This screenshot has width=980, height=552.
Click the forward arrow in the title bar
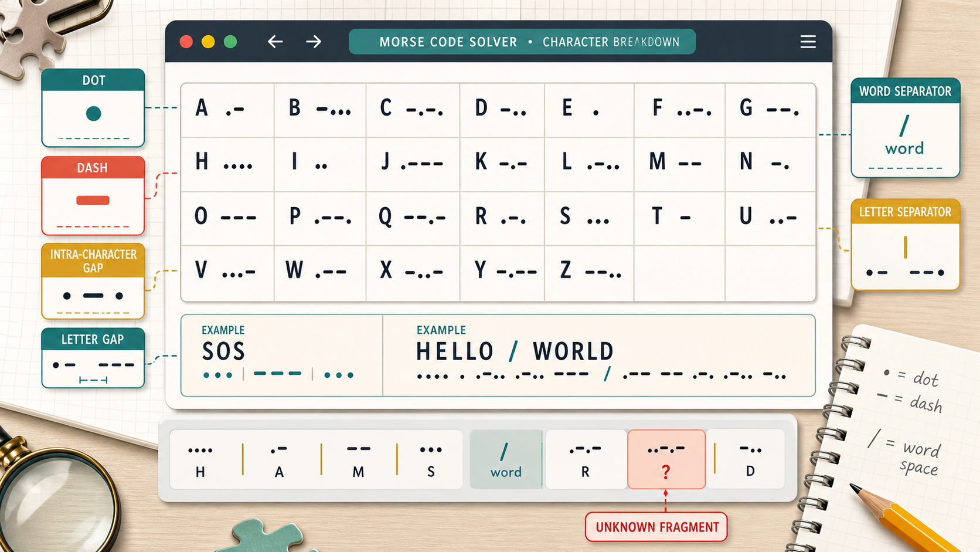tap(314, 42)
